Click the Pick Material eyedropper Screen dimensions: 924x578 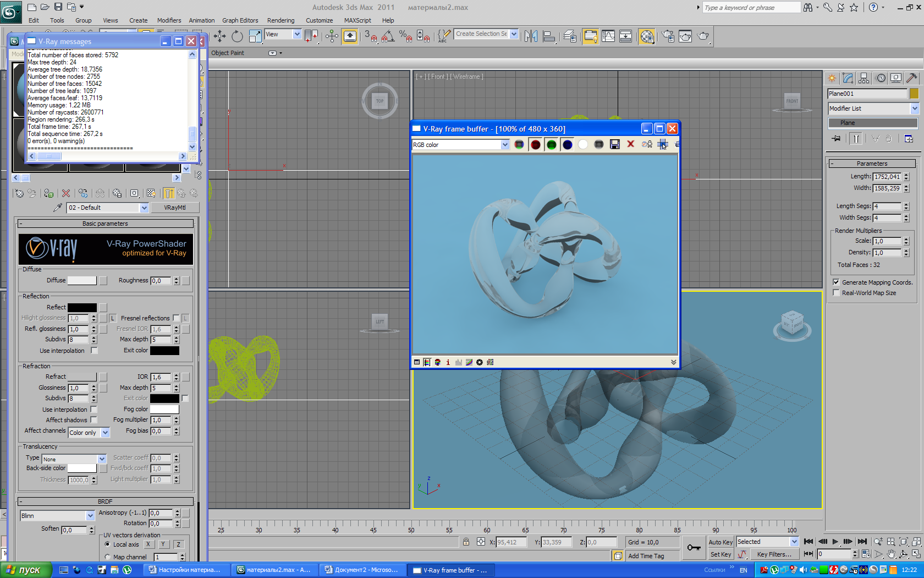pos(57,208)
